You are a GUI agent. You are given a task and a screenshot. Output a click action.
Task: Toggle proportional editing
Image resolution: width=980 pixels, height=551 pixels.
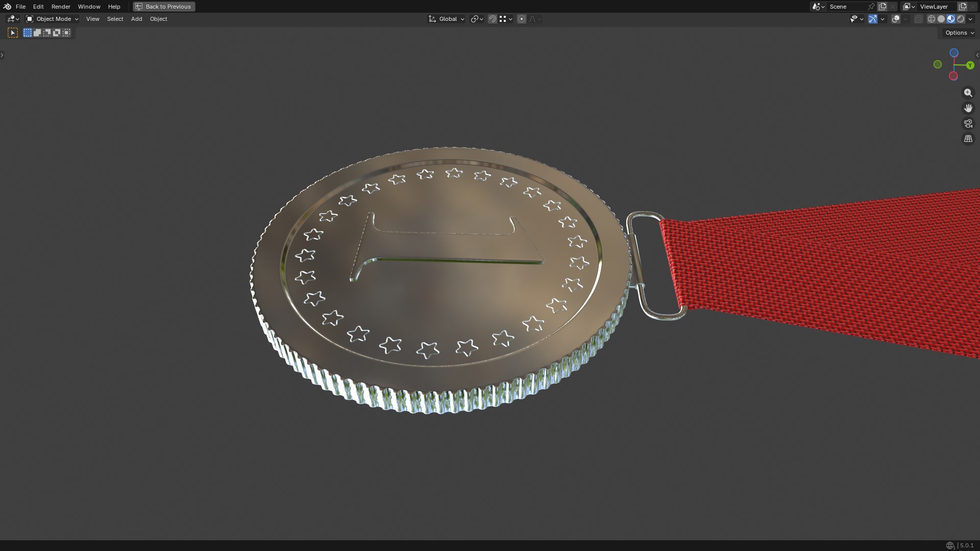tap(522, 19)
